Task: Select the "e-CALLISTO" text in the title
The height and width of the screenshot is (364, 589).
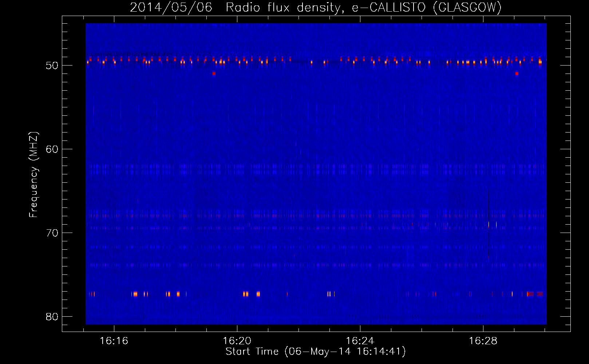Action: point(388,8)
